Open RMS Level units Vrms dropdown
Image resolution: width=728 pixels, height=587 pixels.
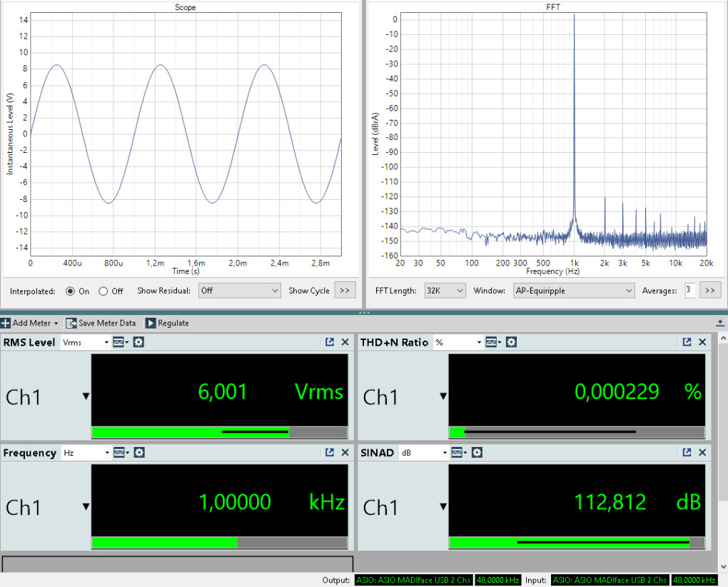[86, 342]
